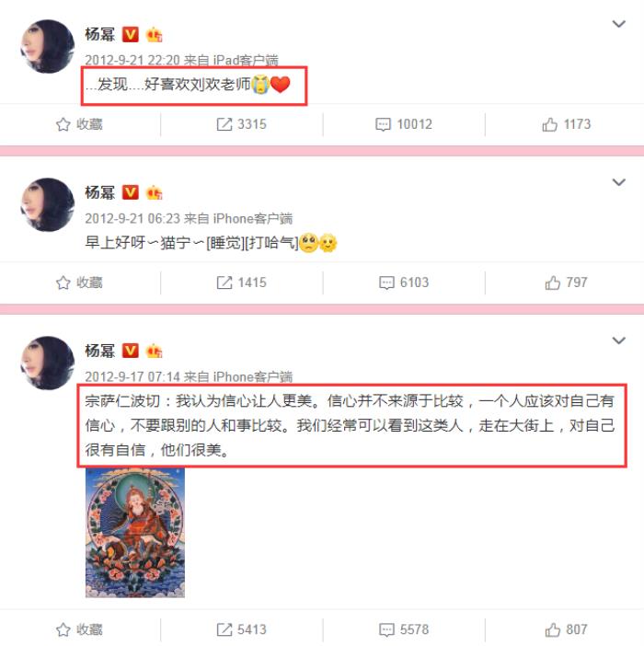Expand options chevron on 2012-9-17 post

619,340
